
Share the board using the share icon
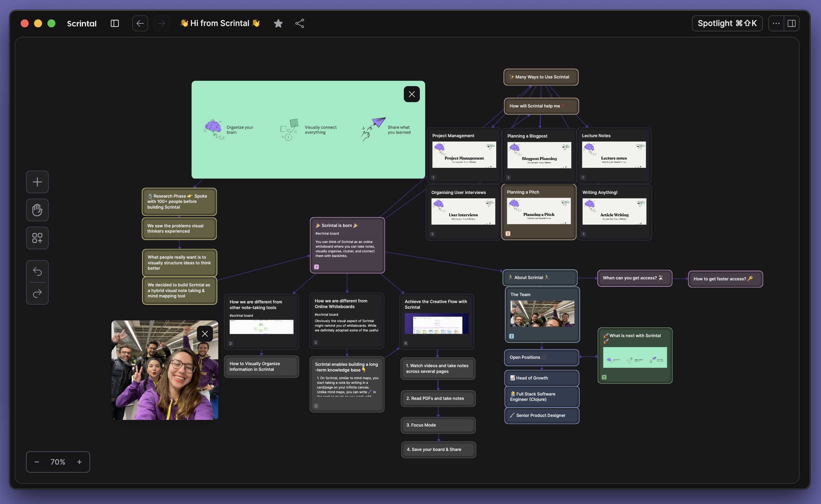coord(299,23)
